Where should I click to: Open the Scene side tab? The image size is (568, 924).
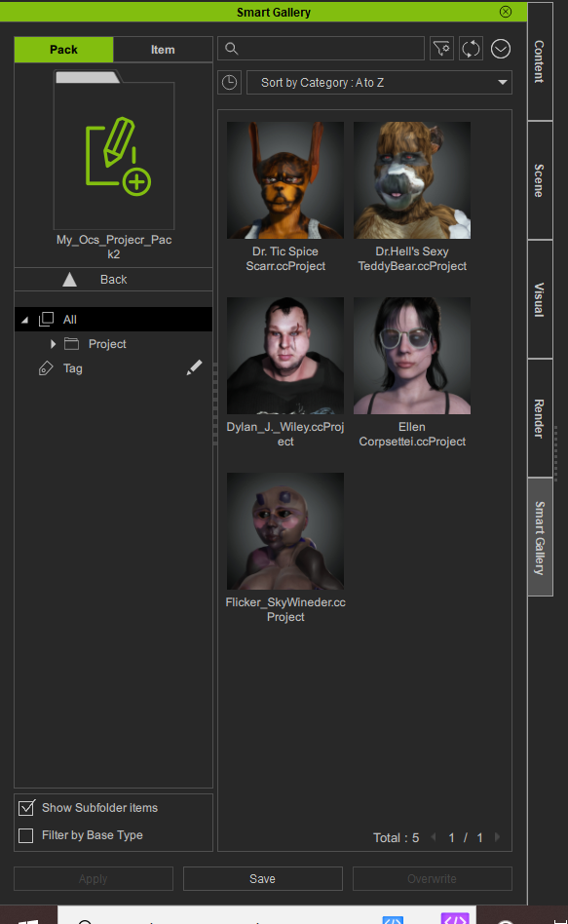540,180
